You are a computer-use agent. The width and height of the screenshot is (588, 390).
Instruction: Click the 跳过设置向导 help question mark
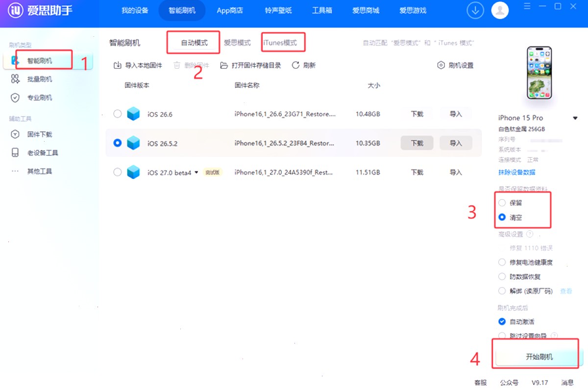(554, 336)
